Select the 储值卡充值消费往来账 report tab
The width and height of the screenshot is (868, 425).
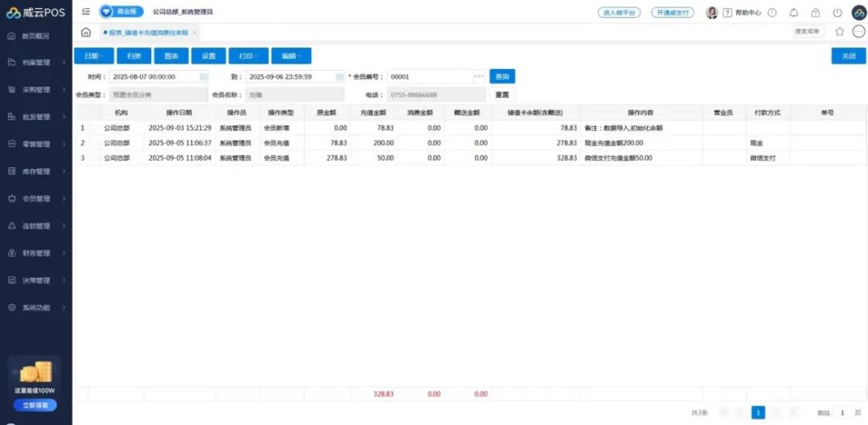150,32
